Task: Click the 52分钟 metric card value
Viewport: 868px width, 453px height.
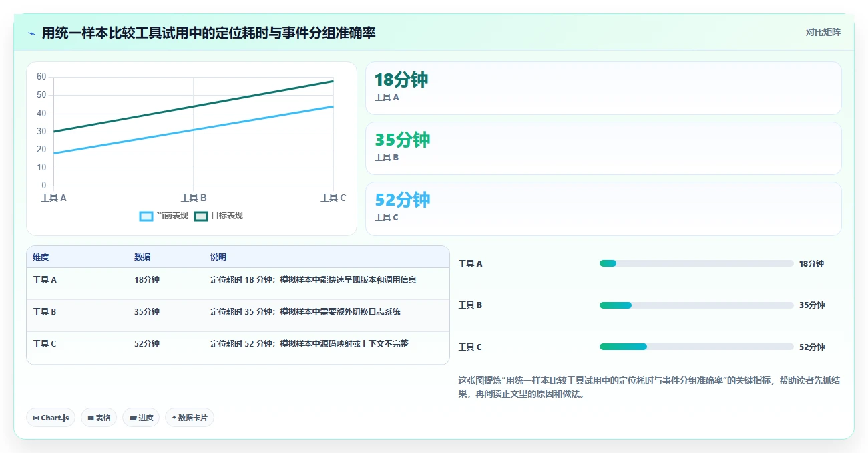Action: [402, 200]
